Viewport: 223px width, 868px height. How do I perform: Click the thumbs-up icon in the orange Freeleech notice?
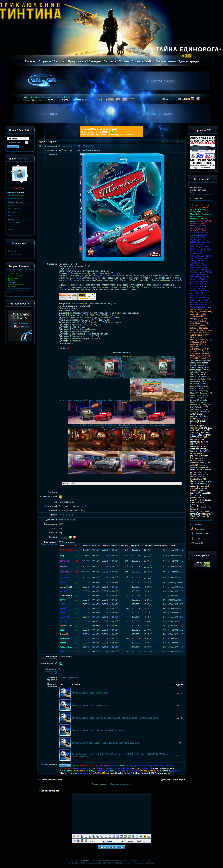[113, 132]
